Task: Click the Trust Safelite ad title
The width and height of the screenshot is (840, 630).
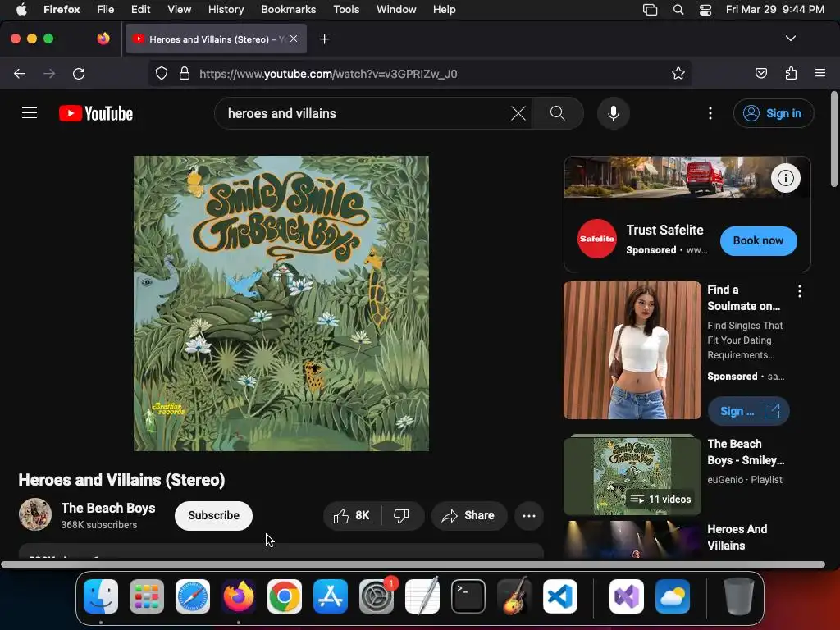Action: click(x=664, y=230)
